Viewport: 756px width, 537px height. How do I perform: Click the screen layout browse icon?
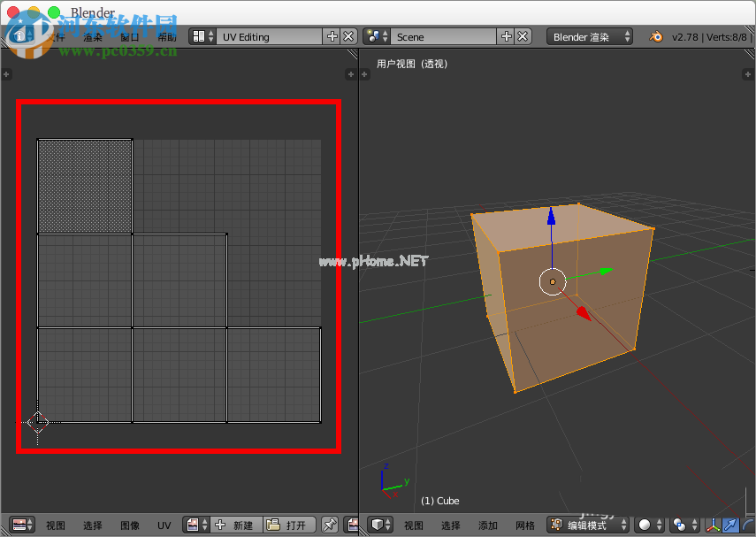point(202,36)
